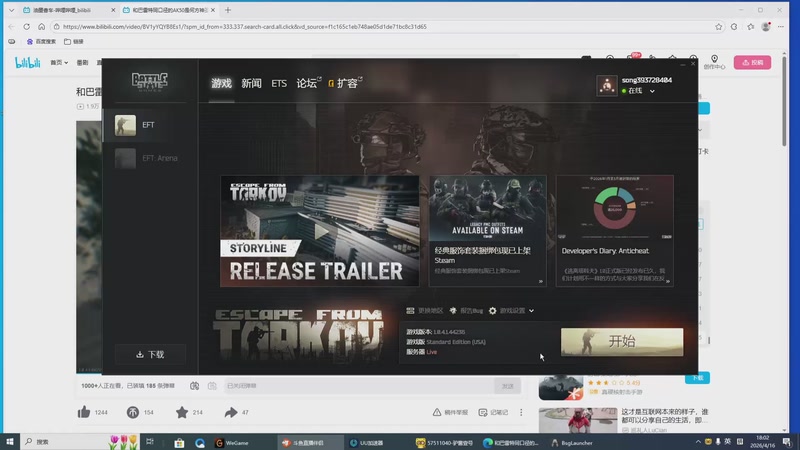Start the game with 开始 button
The height and width of the screenshot is (450, 800).
(622, 342)
